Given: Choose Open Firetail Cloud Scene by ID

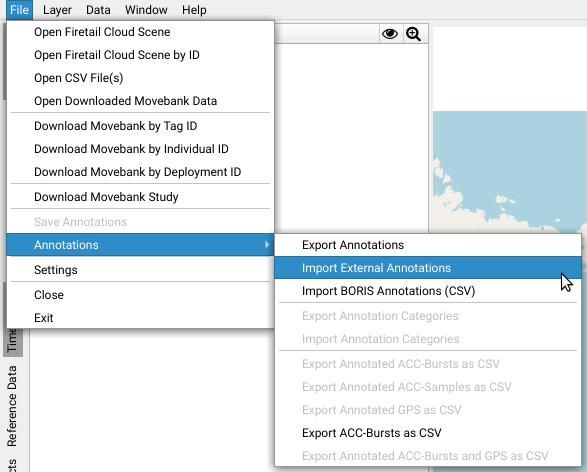Looking at the screenshot, I should (x=140, y=55).
